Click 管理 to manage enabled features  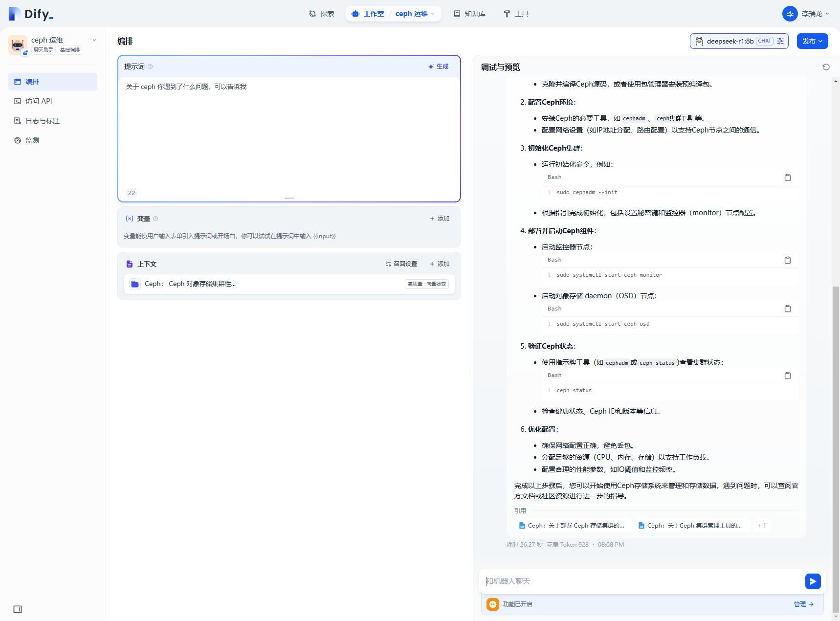pyautogui.click(x=804, y=604)
